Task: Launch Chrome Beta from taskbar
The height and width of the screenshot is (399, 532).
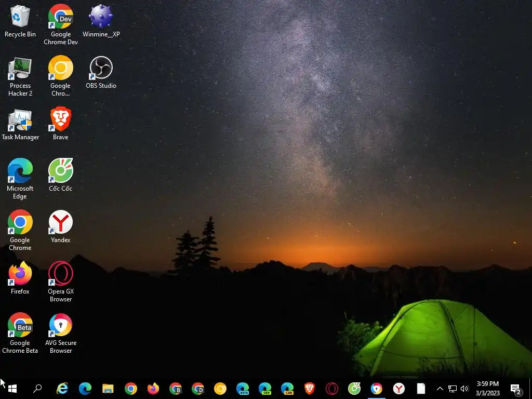Action: click(x=176, y=389)
